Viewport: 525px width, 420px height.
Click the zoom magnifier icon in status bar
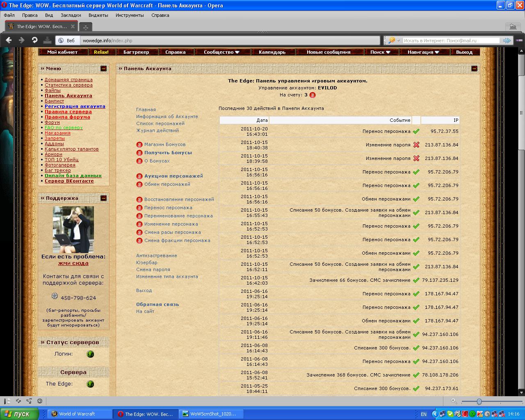coord(454,401)
